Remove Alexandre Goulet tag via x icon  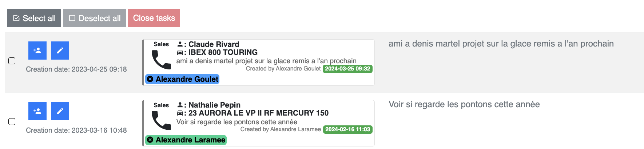[x=150, y=79]
